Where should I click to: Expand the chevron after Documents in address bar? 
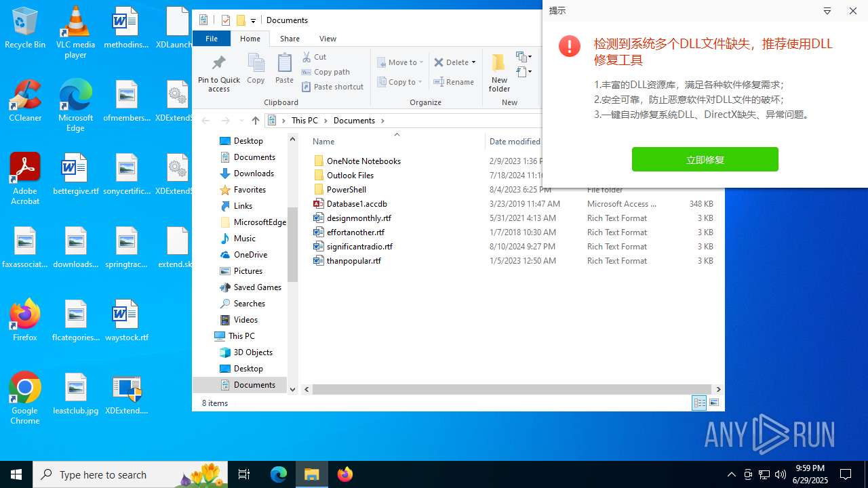tap(382, 121)
